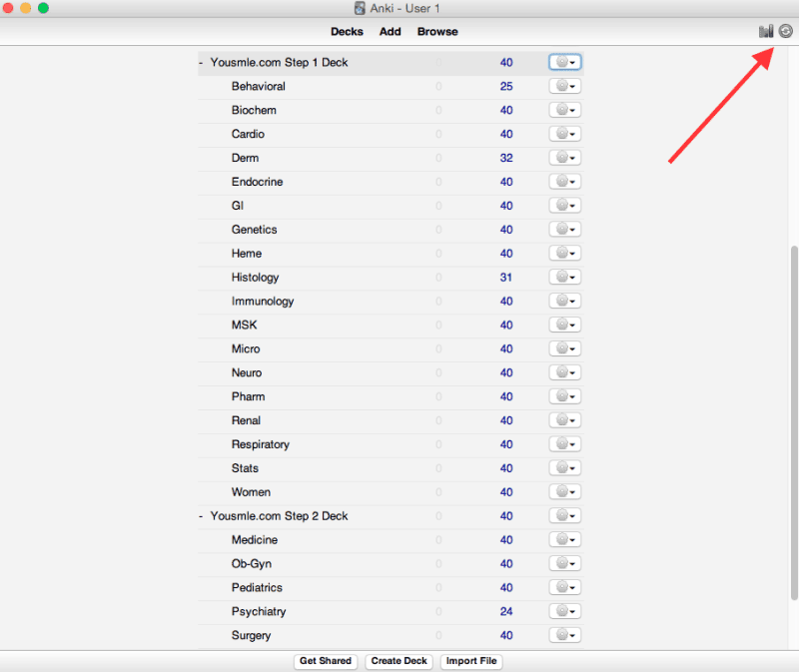Open options gear for MSK deck
The image size is (799, 672).
click(565, 326)
